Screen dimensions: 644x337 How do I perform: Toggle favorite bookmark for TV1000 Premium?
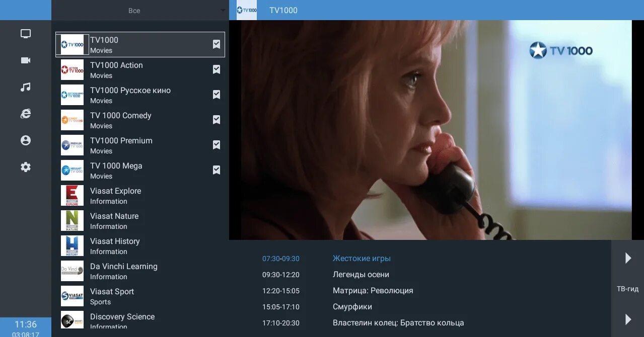pos(217,145)
